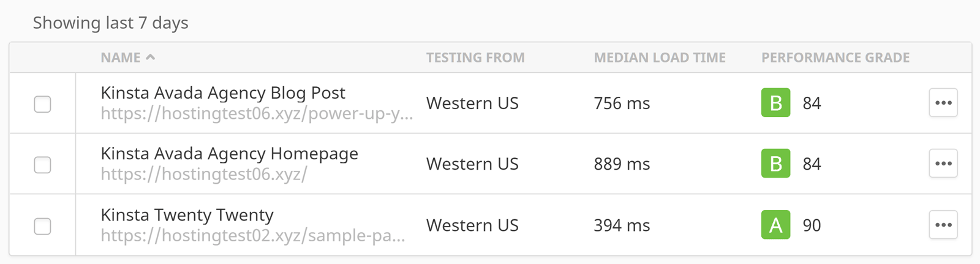Sort table by NAME column
Viewport: 980px width, 264px height.
click(121, 58)
